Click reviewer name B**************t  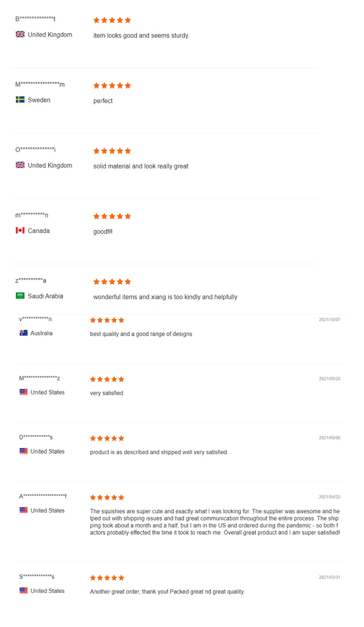click(35, 19)
